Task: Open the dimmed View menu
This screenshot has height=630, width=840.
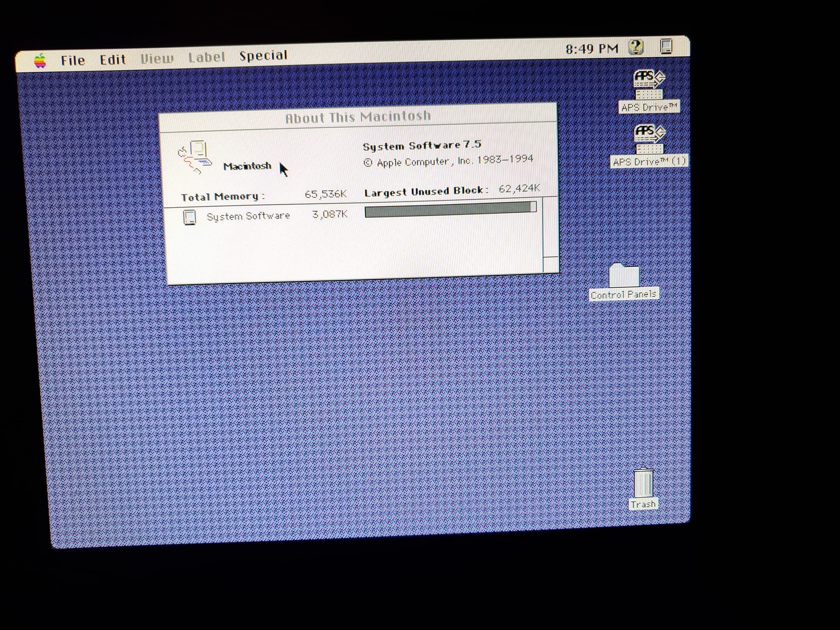Action: [157, 59]
